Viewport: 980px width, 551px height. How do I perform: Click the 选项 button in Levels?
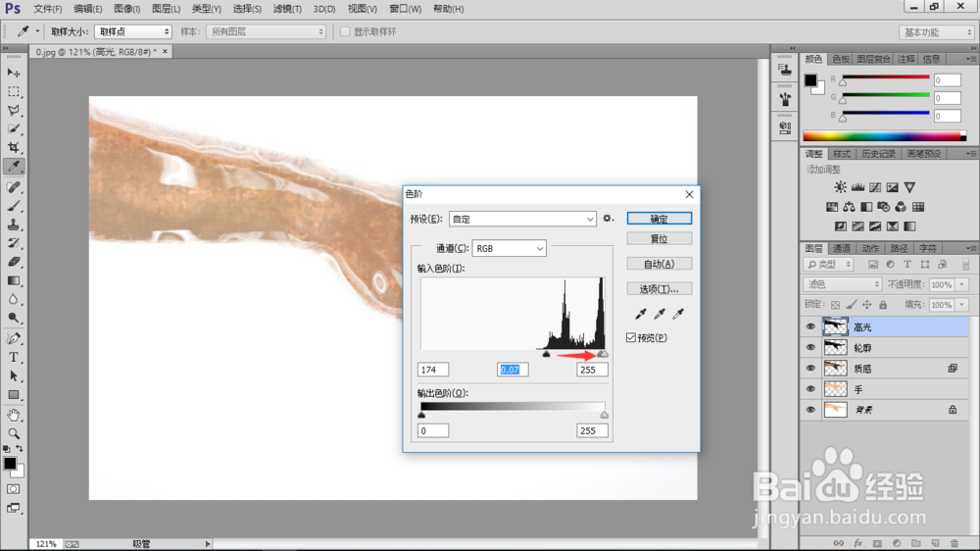coord(660,289)
